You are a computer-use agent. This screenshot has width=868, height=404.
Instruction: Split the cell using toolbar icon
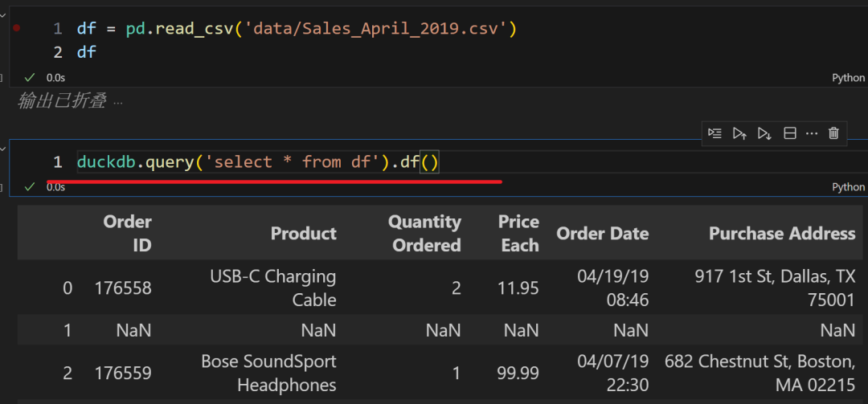click(x=789, y=133)
